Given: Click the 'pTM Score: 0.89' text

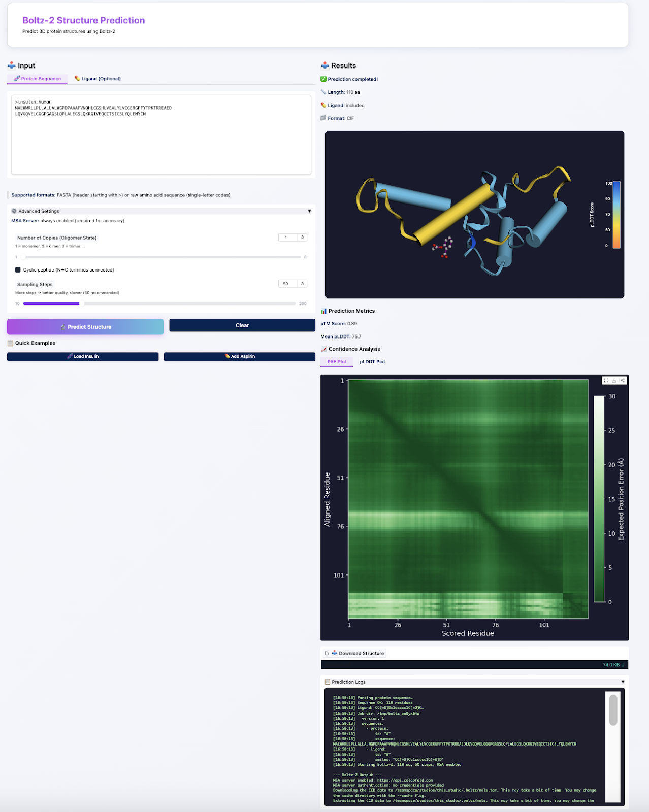Looking at the screenshot, I should pyautogui.click(x=339, y=323).
